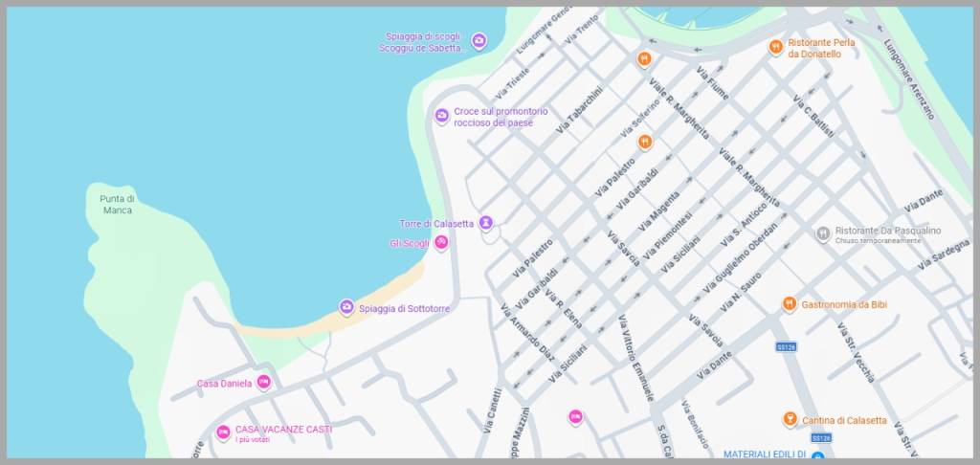The image size is (980, 465).
Task: Open the Casa Daniela lodging pin
Action: coord(264,383)
